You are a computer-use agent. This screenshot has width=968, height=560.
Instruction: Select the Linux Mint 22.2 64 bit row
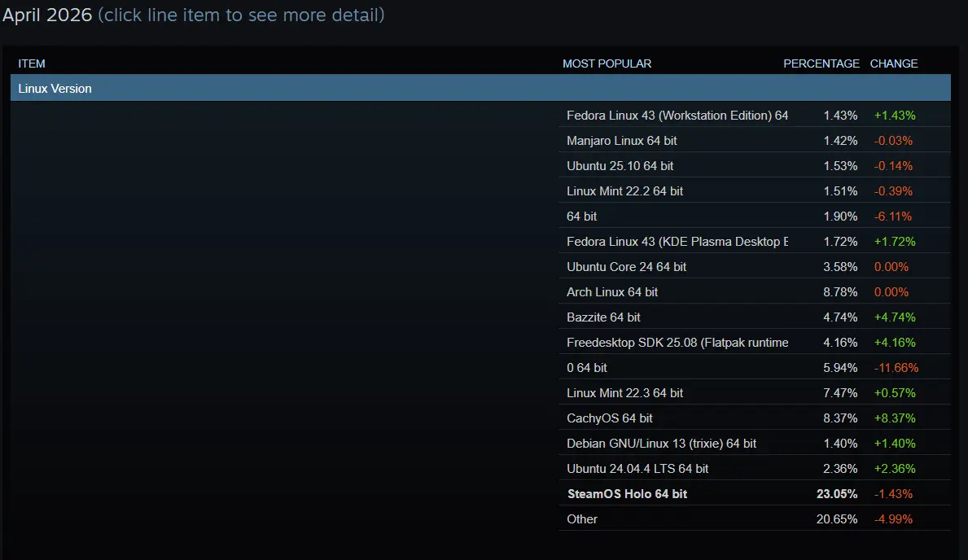[x=755, y=191]
